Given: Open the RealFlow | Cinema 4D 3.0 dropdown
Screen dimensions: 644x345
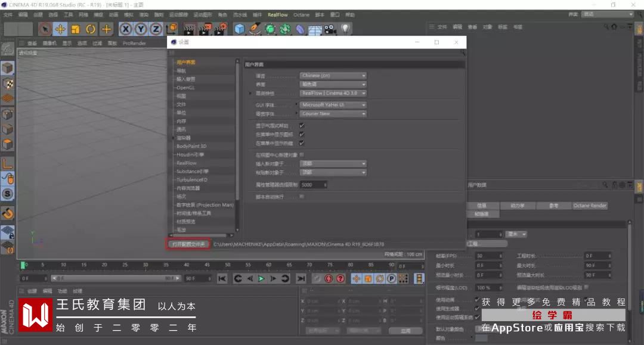Looking at the screenshot, I should pos(333,93).
